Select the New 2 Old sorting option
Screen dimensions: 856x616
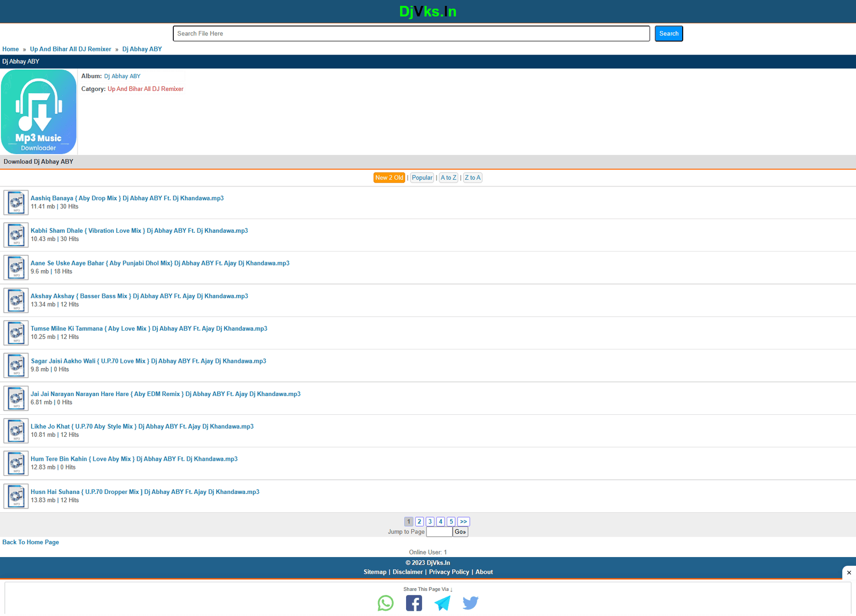pos(389,177)
